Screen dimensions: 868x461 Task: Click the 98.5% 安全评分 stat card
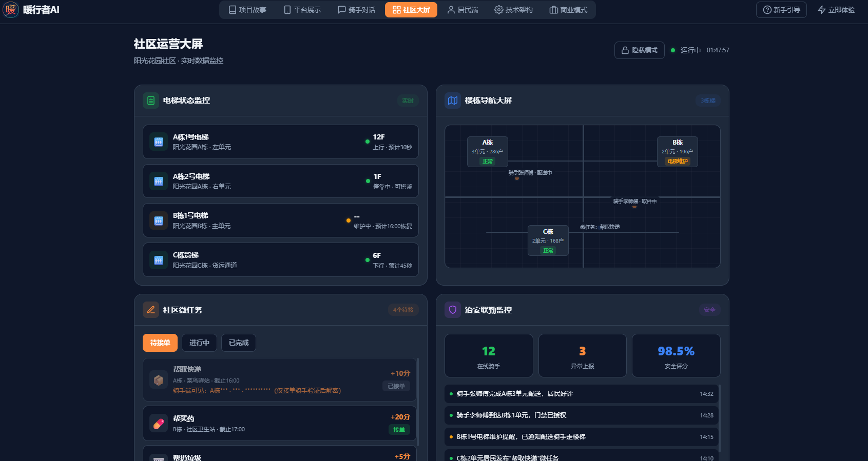[676, 356]
